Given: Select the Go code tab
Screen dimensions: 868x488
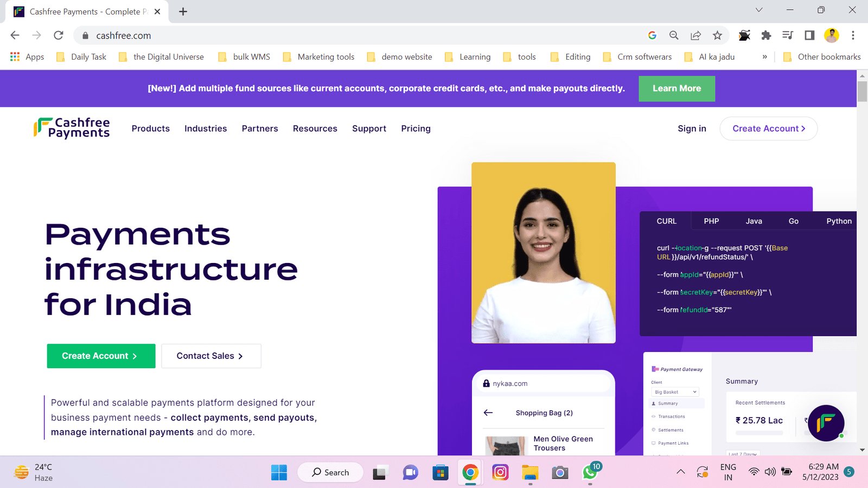Looking at the screenshot, I should (793, 221).
